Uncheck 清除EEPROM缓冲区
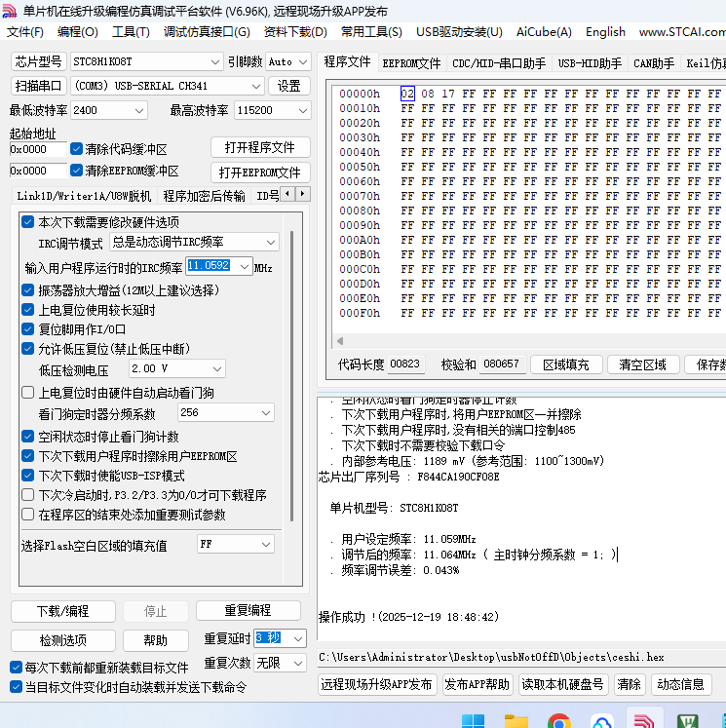The image size is (726, 728). click(76, 171)
